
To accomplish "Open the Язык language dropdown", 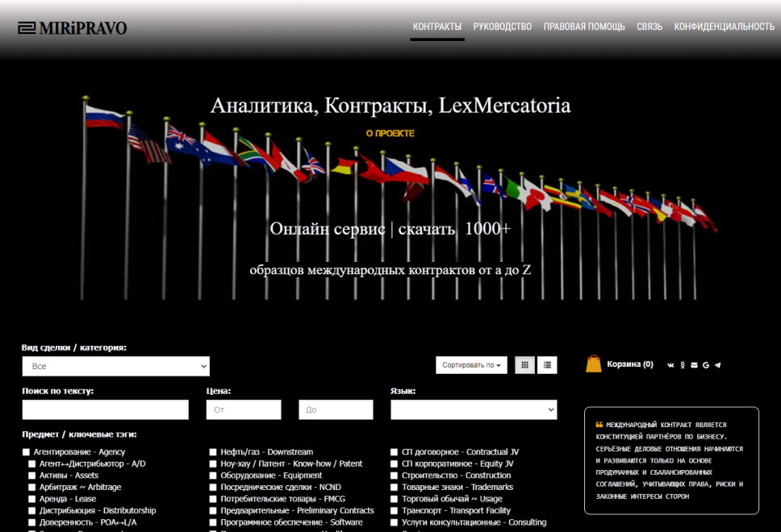I will coord(474,410).
